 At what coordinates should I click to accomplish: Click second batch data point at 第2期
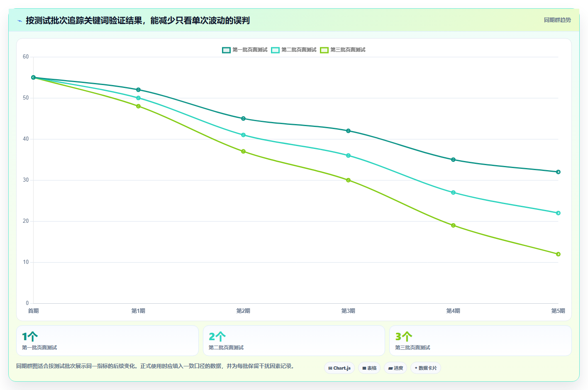[x=243, y=135]
